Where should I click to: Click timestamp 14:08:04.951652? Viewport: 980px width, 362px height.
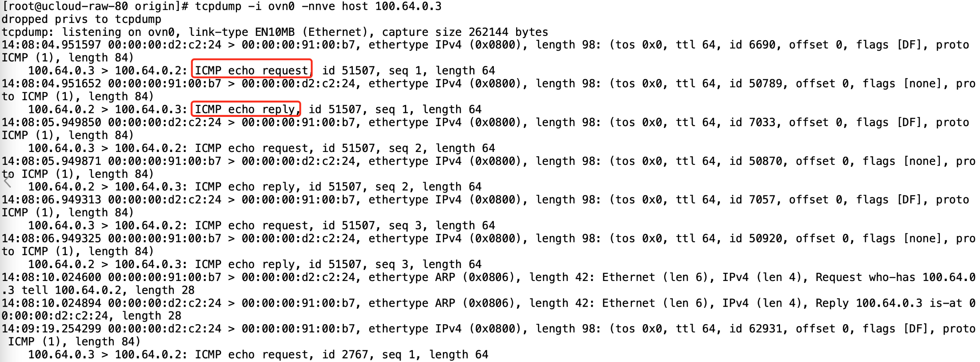[x=51, y=83]
